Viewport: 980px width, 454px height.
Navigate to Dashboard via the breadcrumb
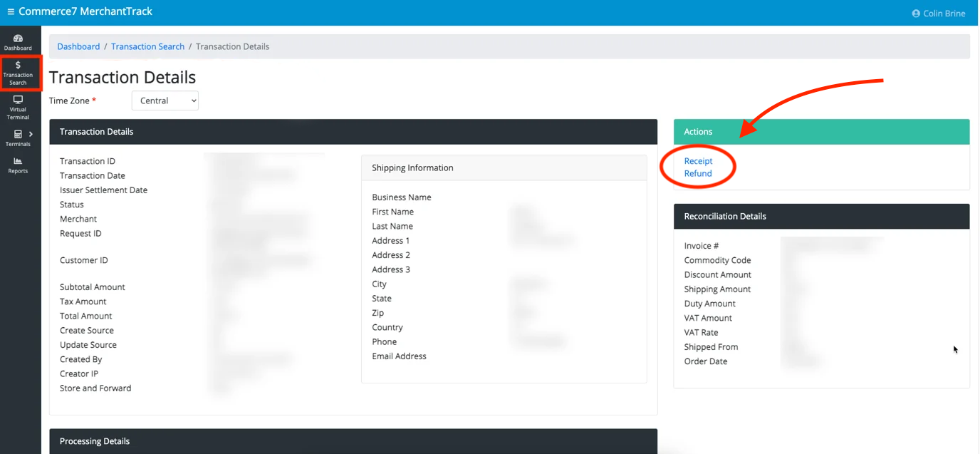tap(78, 46)
